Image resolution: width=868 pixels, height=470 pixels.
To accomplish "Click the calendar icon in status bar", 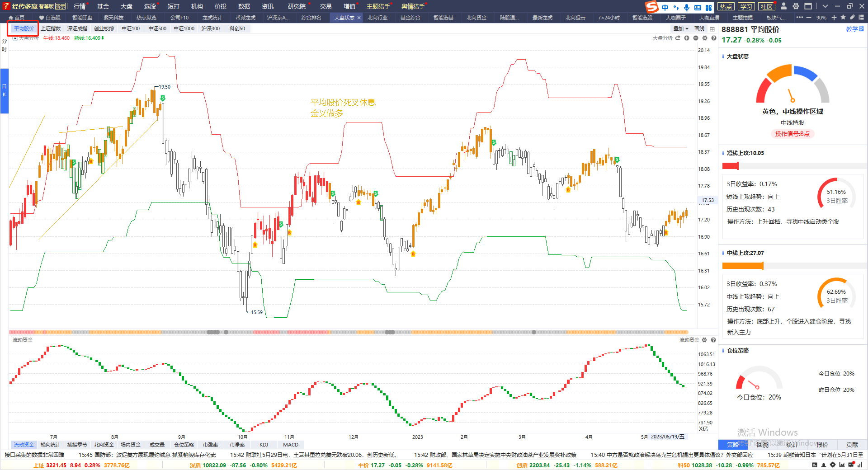I will [x=815, y=465].
